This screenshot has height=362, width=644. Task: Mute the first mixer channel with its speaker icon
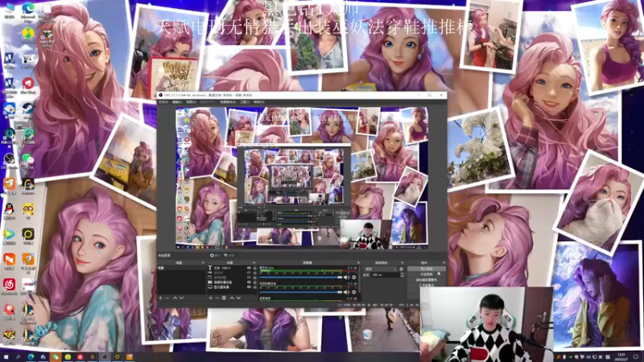click(346, 278)
